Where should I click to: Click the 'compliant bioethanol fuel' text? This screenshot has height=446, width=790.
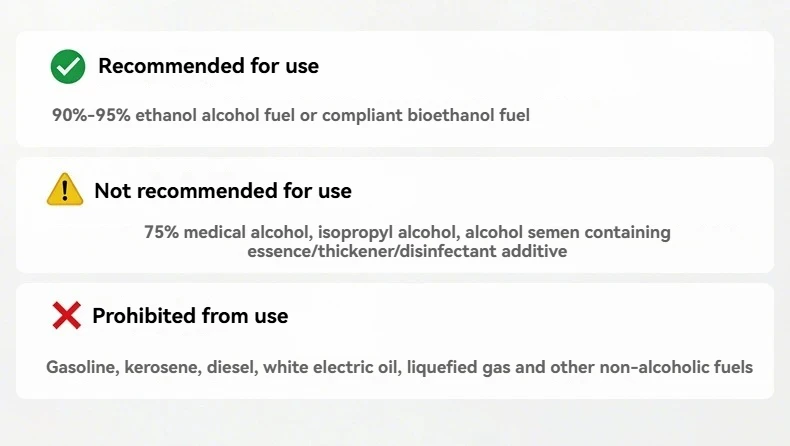click(426, 115)
